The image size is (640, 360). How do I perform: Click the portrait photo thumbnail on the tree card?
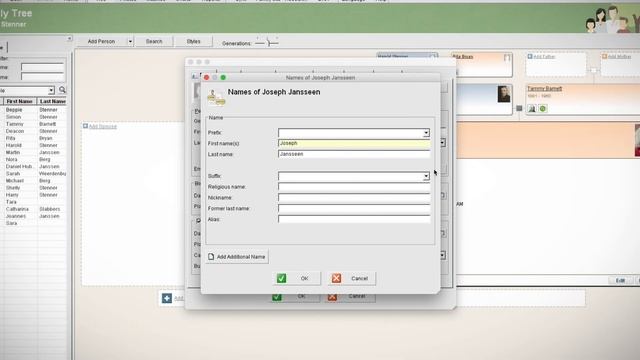coord(504,94)
